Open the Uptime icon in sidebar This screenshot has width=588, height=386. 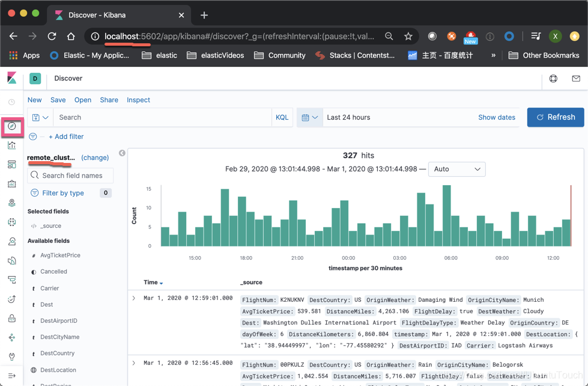tap(12, 299)
